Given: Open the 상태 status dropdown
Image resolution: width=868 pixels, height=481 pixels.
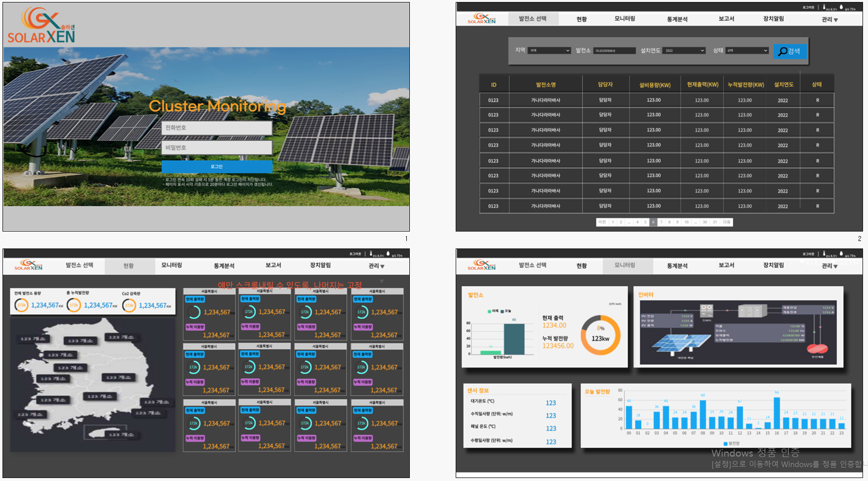Looking at the screenshot, I should (x=747, y=50).
